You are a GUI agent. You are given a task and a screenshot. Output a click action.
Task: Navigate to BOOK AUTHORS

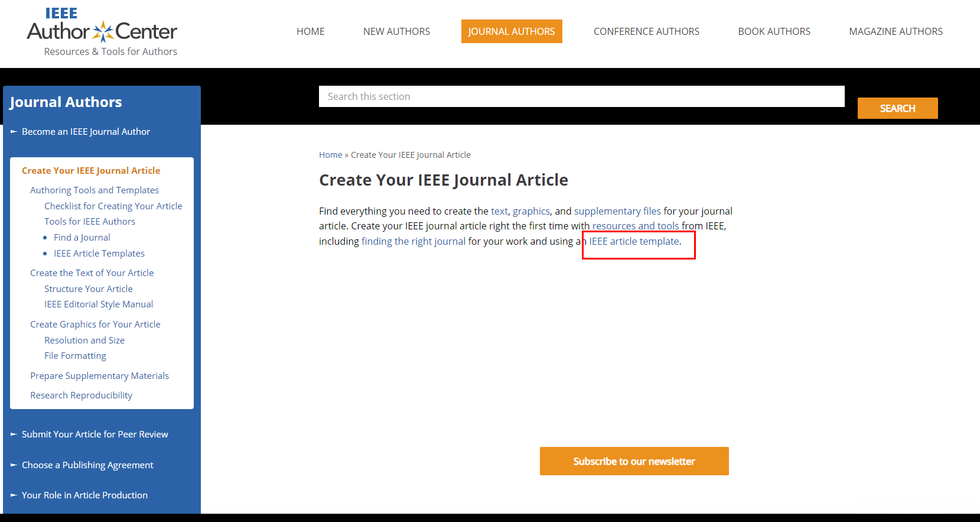[x=774, y=31]
